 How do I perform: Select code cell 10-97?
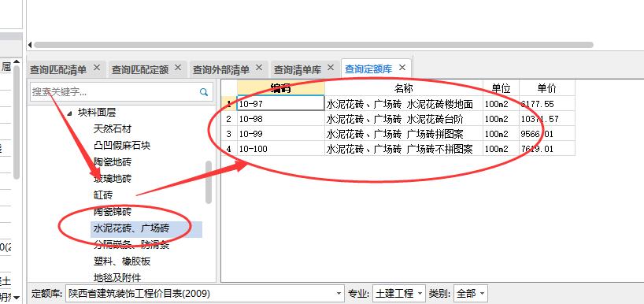[281, 103]
